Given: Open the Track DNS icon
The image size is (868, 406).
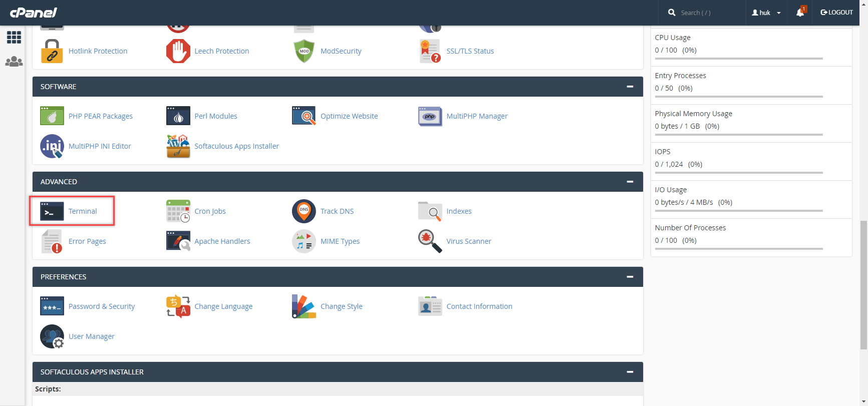Looking at the screenshot, I should (304, 211).
